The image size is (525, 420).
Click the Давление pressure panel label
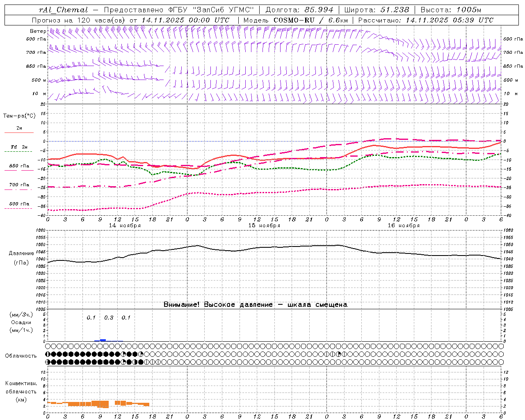pos(21,253)
